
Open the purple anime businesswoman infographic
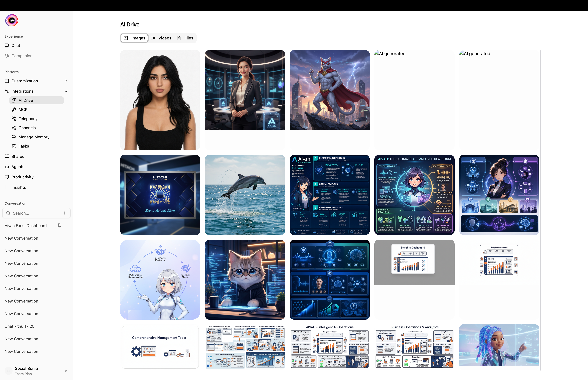499,195
